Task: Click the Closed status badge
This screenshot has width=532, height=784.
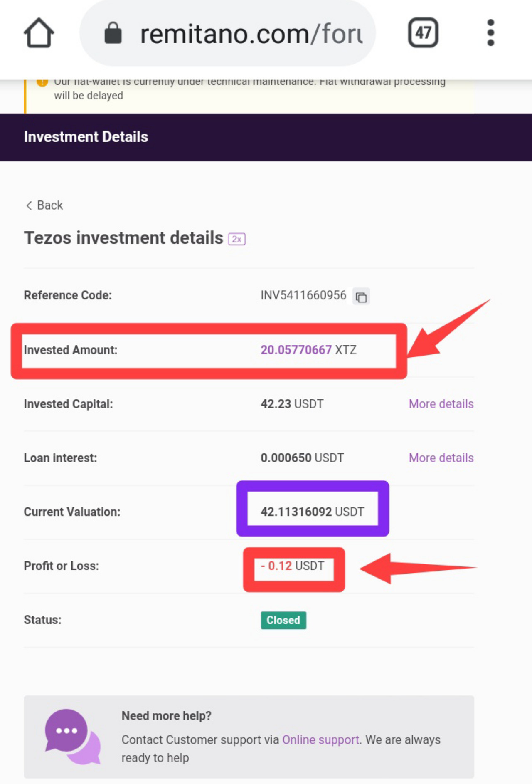Action: pos(283,620)
